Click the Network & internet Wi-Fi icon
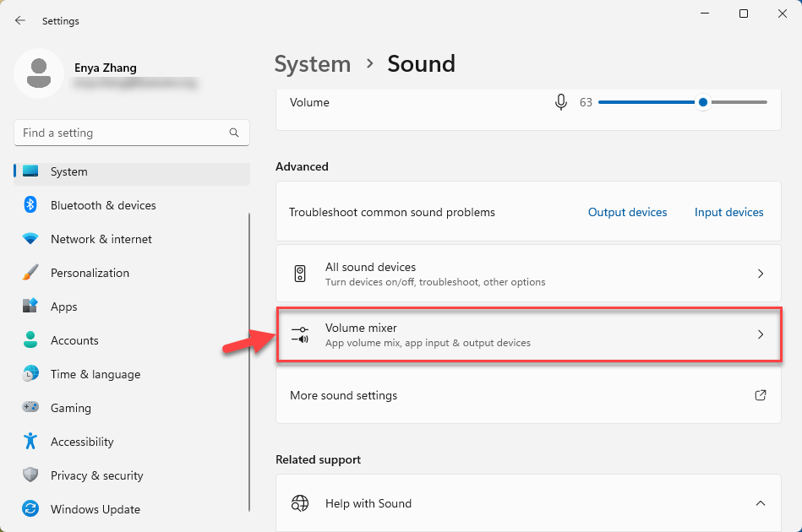 (30, 239)
